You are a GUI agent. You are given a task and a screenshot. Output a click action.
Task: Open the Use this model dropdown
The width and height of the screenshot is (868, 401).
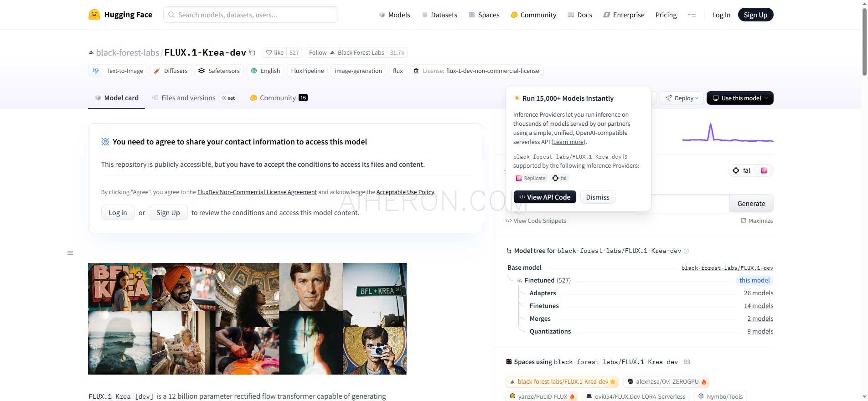click(739, 98)
